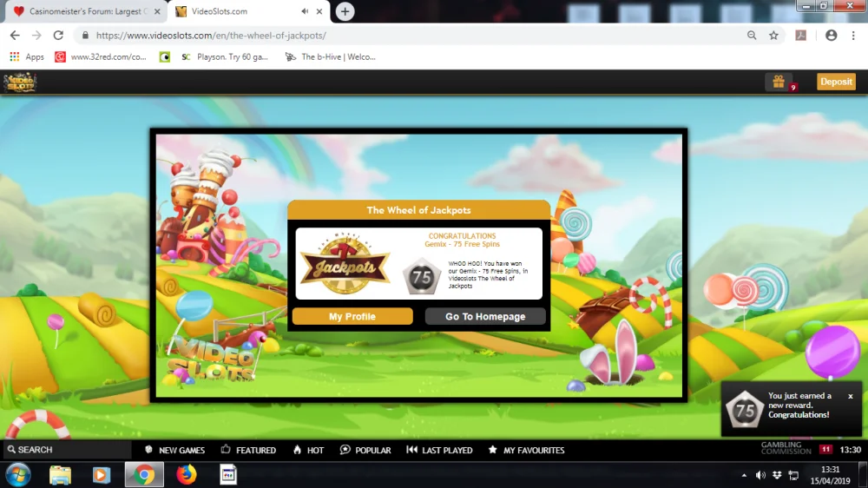
Task: Open the Apps bookmarks shortcut
Action: [27, 56]
